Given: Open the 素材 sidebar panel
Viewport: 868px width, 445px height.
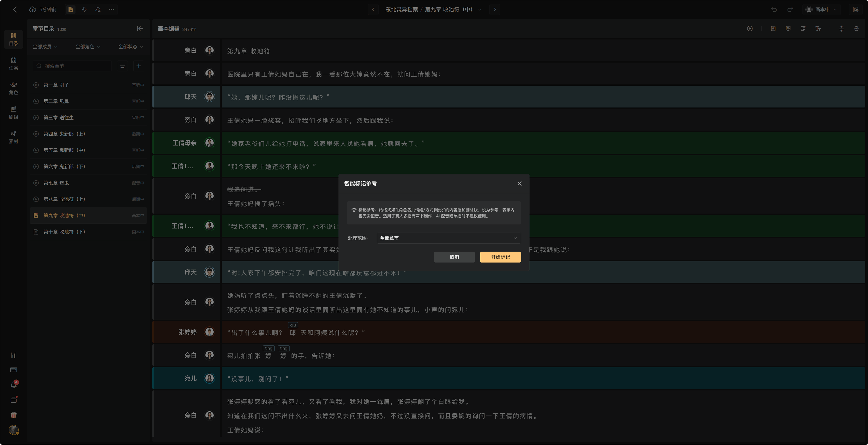Looking at the screenshot, I should pos(14,137).
